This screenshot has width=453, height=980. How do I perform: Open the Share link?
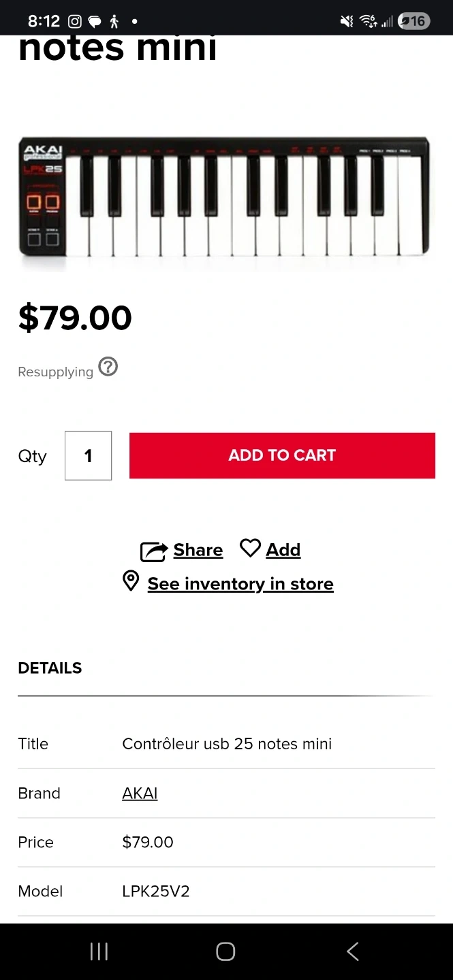[x=198, y=550]
